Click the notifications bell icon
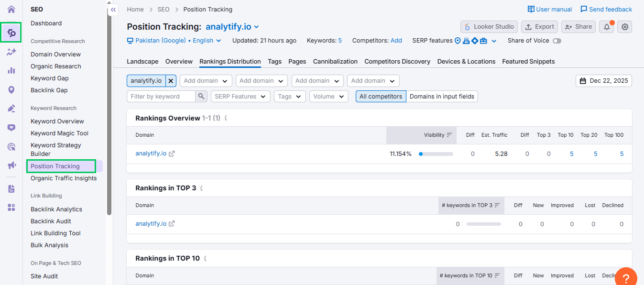Viewport: 644px width, 285px height. tap(606, 27)
